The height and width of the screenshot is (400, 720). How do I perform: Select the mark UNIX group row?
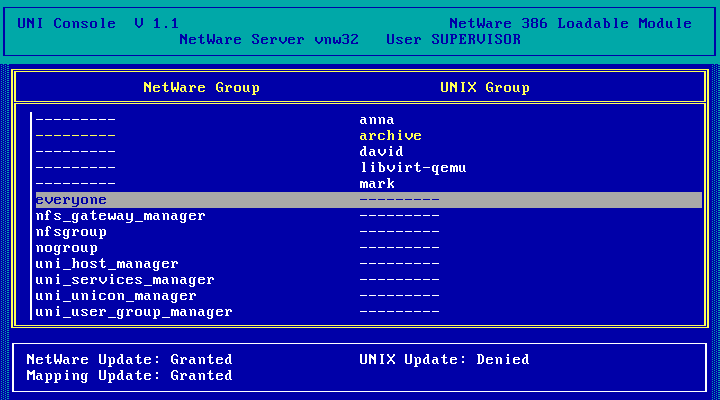pos(369,184)
